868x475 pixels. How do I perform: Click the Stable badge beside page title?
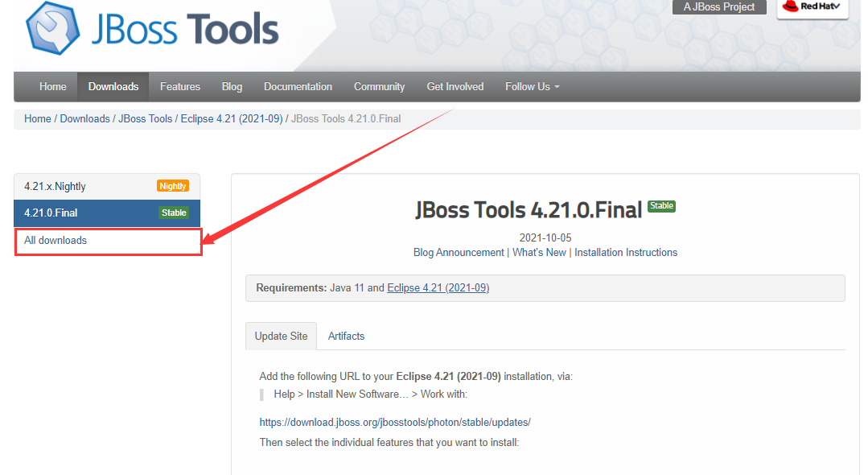[661, 206]
